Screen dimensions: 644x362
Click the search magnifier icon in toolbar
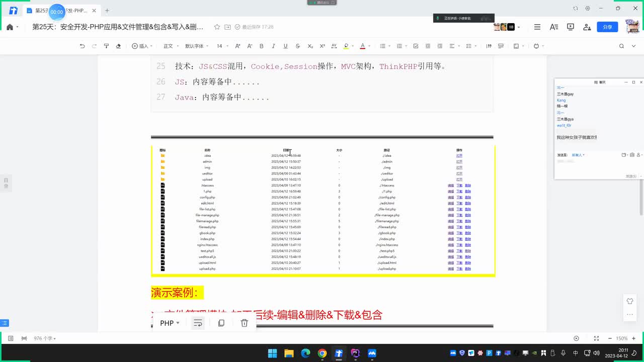click(x=621, y=46)
